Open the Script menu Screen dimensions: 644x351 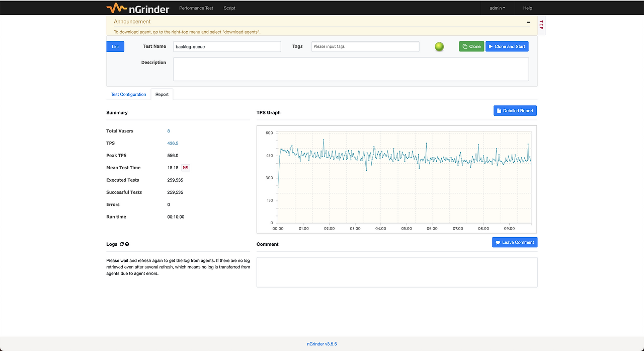[x=229, y=8]
